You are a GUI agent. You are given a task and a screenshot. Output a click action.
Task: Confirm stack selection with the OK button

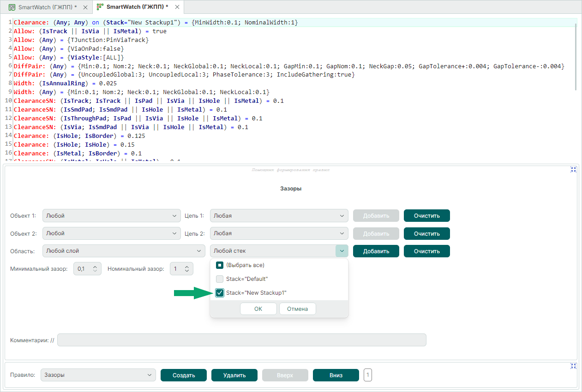click(x=258, y=309)
